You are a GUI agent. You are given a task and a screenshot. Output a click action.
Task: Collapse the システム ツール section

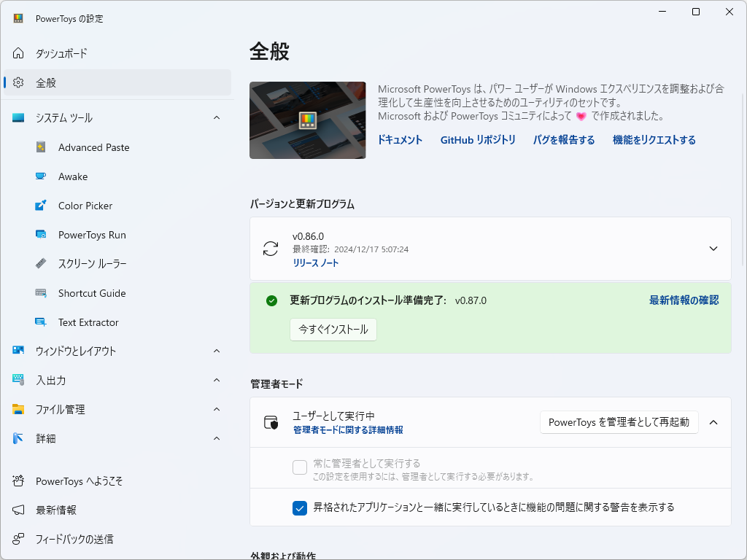coord(216,117)
